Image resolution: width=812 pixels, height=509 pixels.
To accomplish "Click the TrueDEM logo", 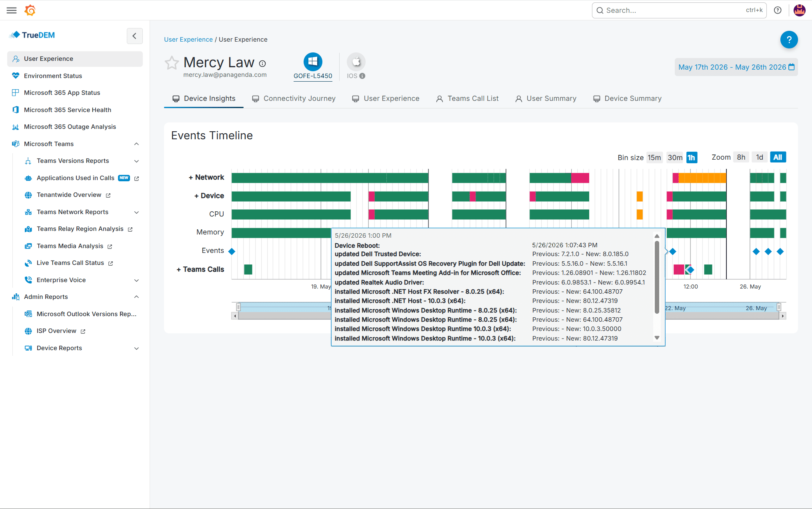I will coord(32,35).
